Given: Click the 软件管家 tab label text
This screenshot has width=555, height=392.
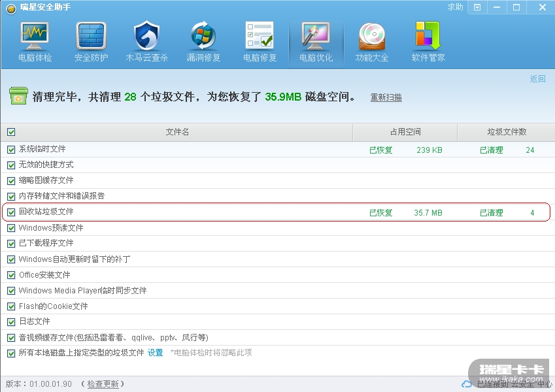Looking at the screenshot, I should pyautogui.click(x=428, y=57).
